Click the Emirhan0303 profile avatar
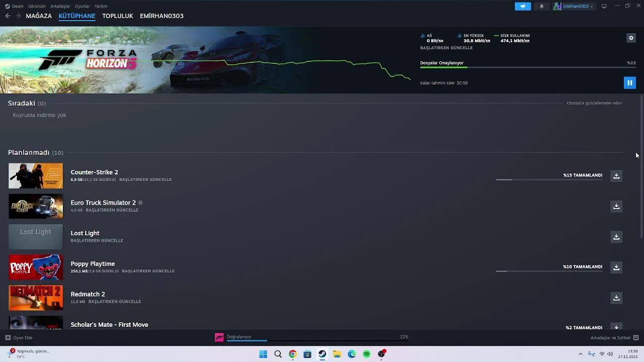Screen dimensions: 644x362 click(557, 6)
